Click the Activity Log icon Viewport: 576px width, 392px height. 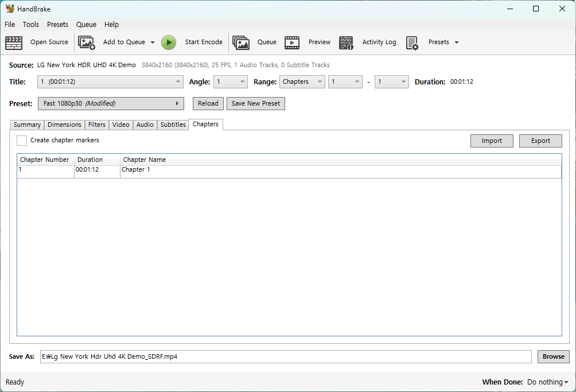pos(346,42)
